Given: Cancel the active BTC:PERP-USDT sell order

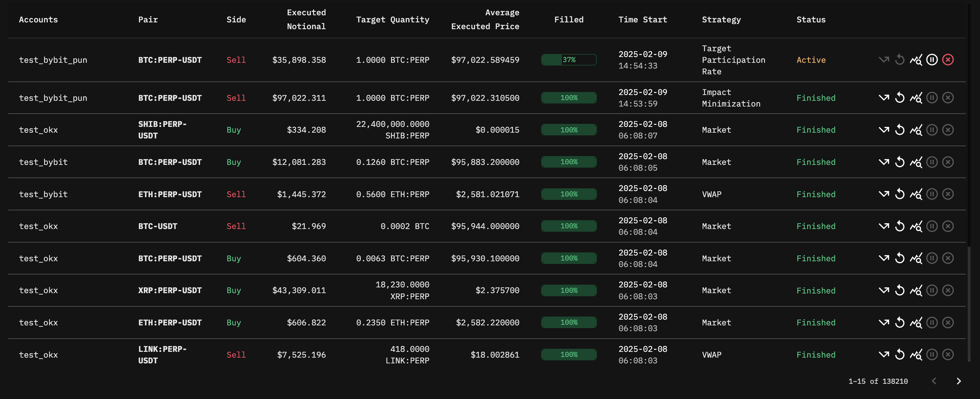Looking at the screenshot, I should [948, 60].
